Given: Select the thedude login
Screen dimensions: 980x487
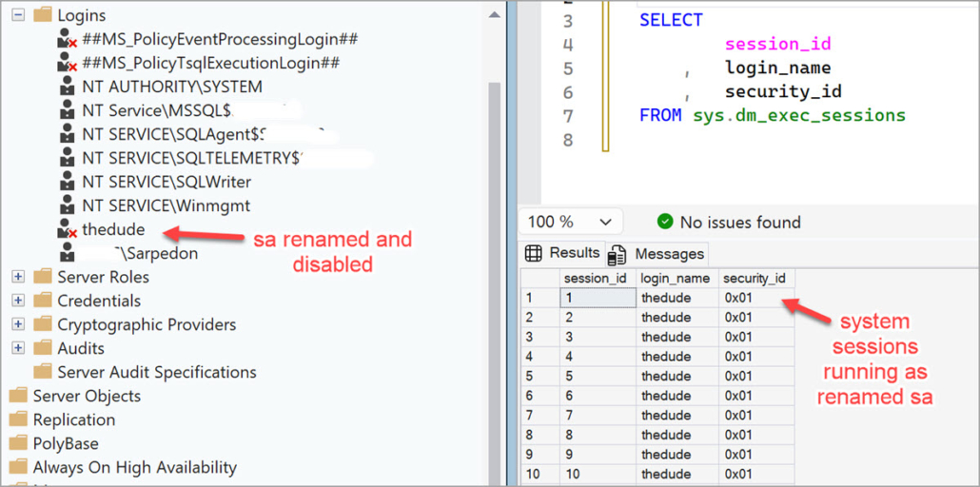Looking at the screenshot, I should point(113,229).
